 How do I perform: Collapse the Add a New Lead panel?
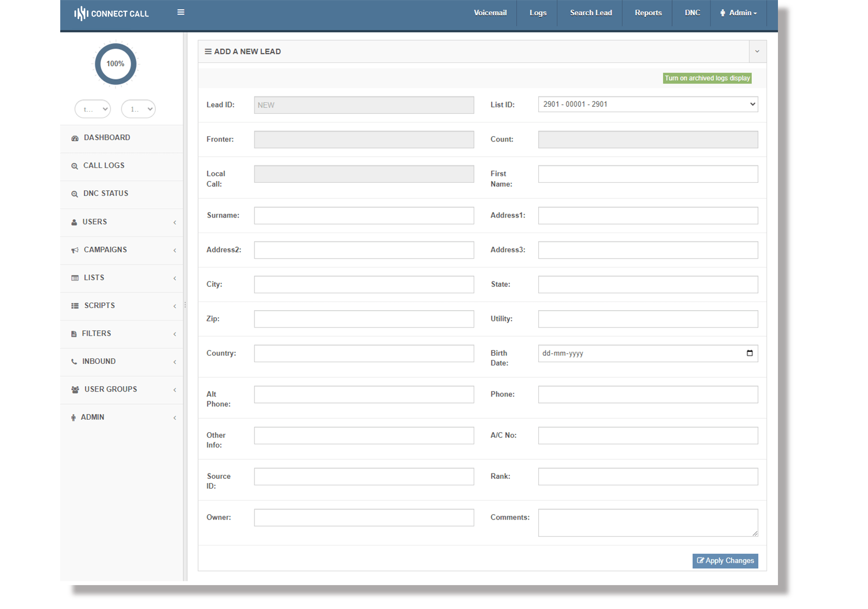tap(757, 52)
